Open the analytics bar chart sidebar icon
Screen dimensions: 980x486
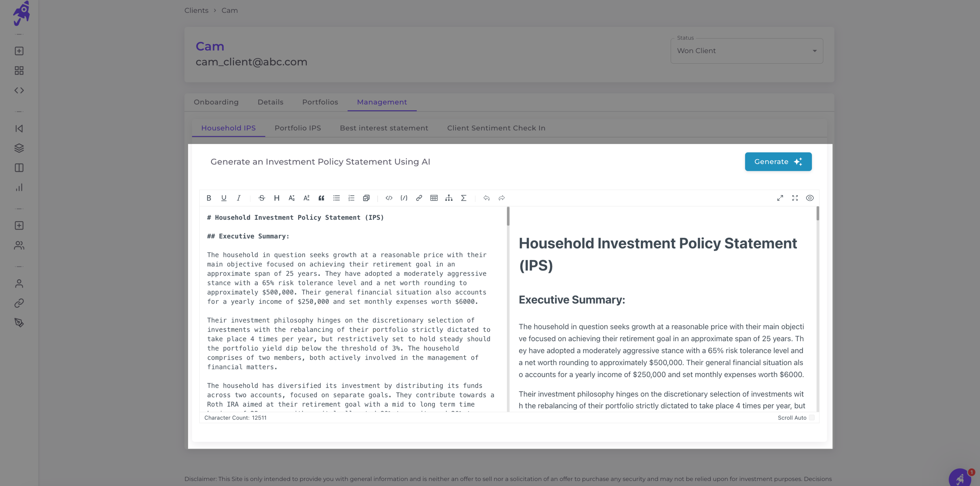click(19, 187)
